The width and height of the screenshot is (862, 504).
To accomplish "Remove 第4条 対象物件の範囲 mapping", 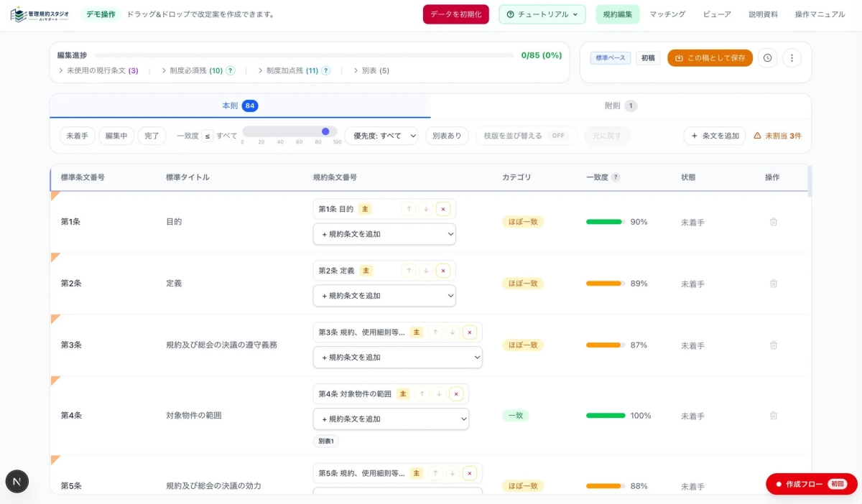I will pos(456,394).
